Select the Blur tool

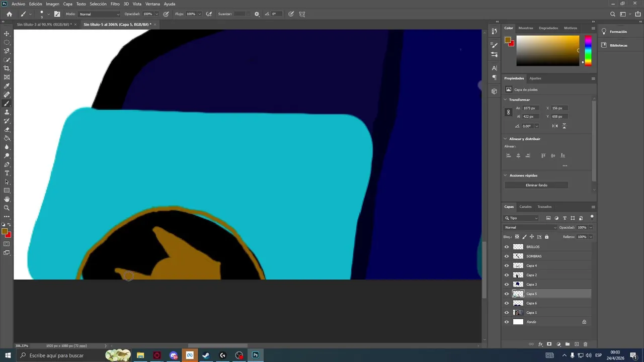click(x=7, y=147)
